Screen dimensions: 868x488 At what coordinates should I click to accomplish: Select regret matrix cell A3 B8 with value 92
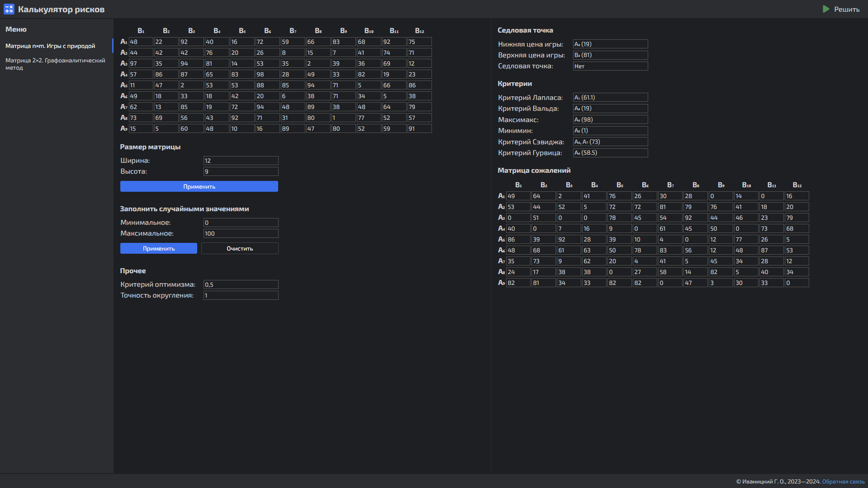pos(696,218)
